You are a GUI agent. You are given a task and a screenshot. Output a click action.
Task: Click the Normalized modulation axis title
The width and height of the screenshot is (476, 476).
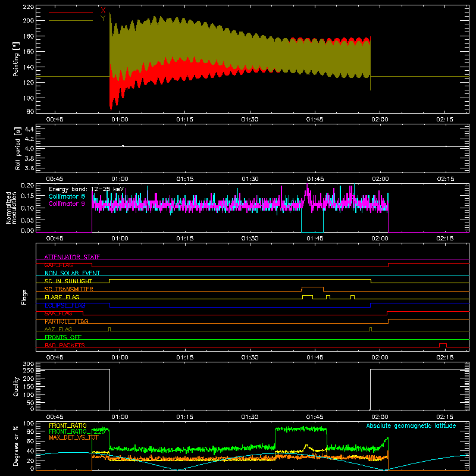click(12, 208)
